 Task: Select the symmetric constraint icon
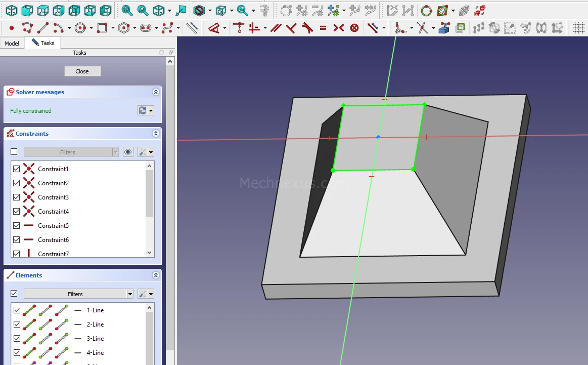[339, 28]
